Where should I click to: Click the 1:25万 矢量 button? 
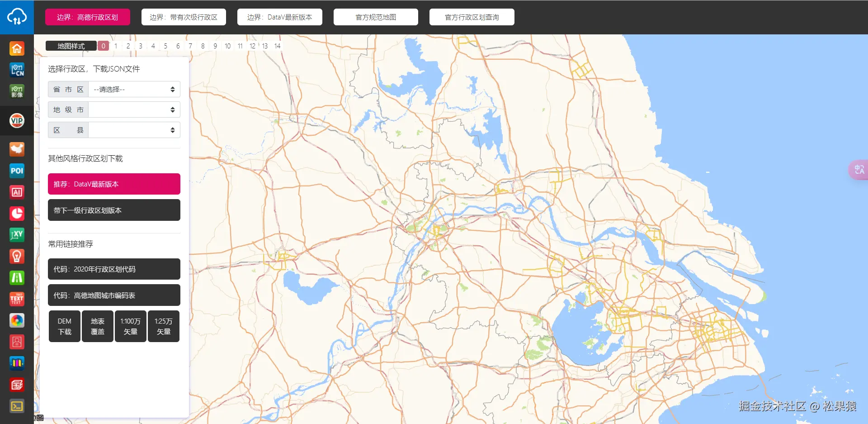(164, 326)
